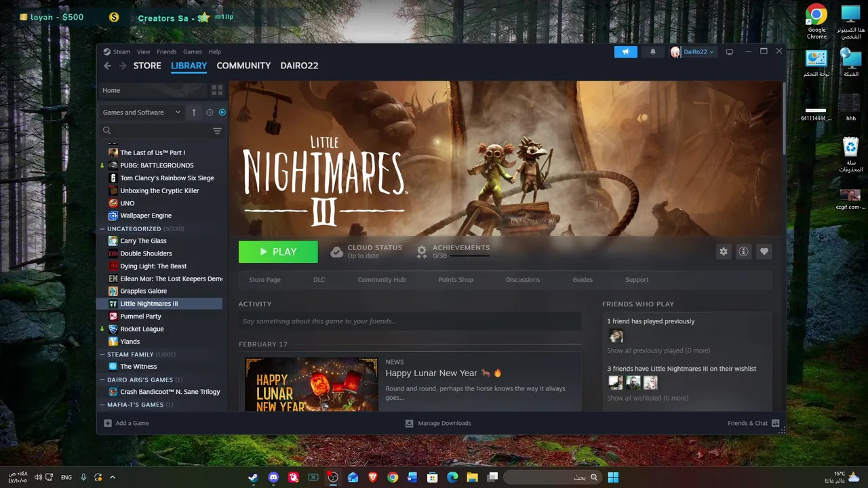Screen dimensions: 868x488
Task: Open Google Chrome desktop shortcut
Action: click(816, 22)
